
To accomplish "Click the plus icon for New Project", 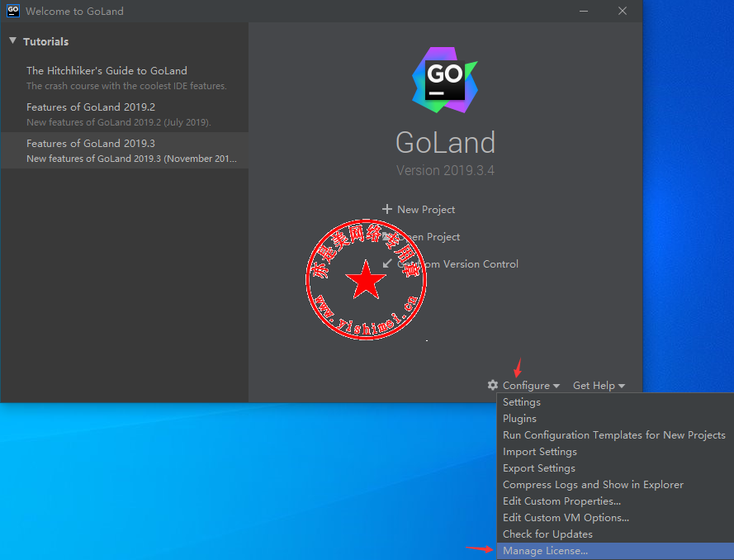I will pos(386,209).
